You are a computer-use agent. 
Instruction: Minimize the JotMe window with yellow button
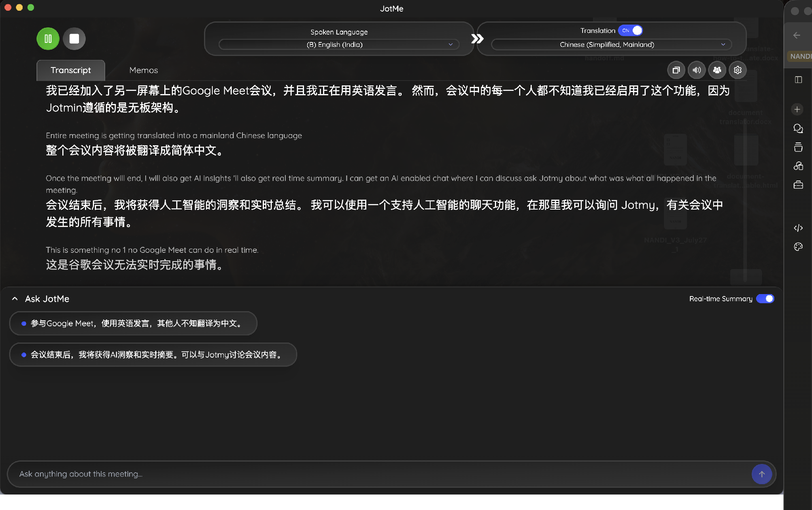[19, 8]
